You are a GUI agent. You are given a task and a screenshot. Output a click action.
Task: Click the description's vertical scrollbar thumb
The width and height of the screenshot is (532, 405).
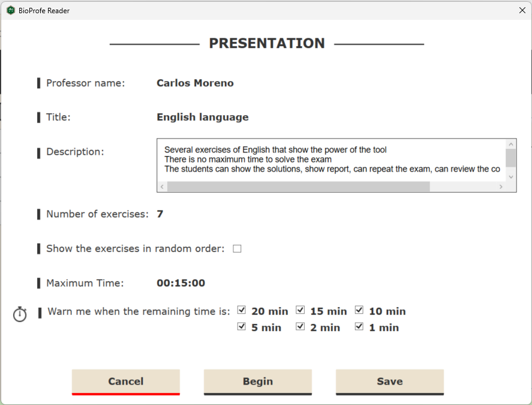[511, 158]
